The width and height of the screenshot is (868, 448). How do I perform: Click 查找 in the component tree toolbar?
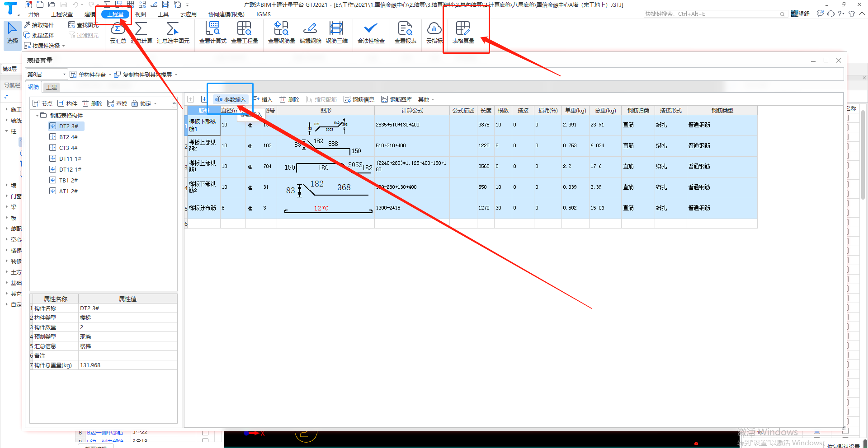tap(118, 103)
